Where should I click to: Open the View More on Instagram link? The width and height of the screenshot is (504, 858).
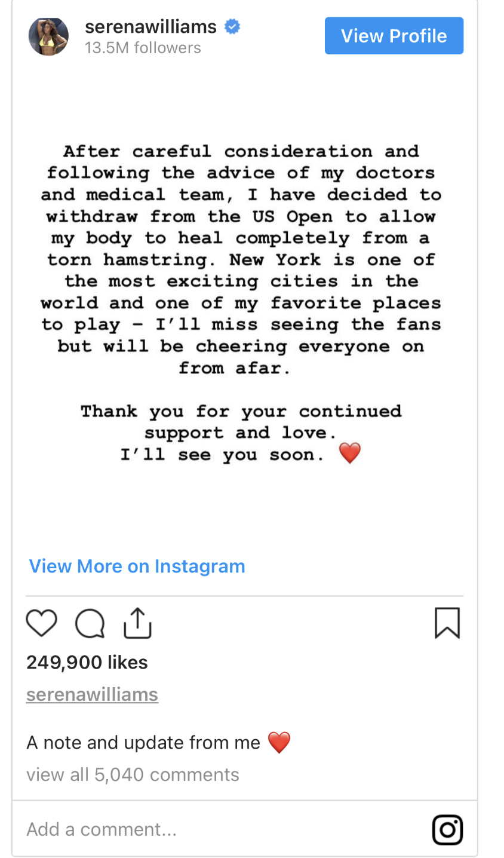pos(137,566)
